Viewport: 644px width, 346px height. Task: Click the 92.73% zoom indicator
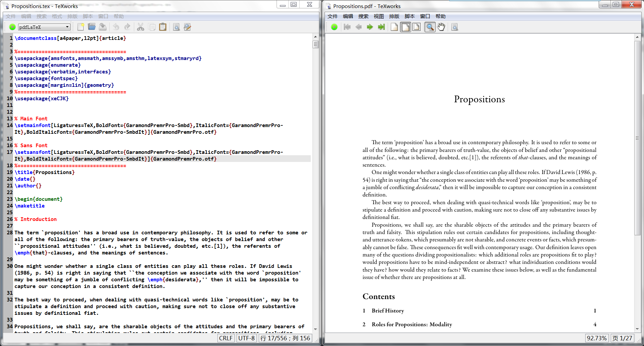tap(597, 338)
